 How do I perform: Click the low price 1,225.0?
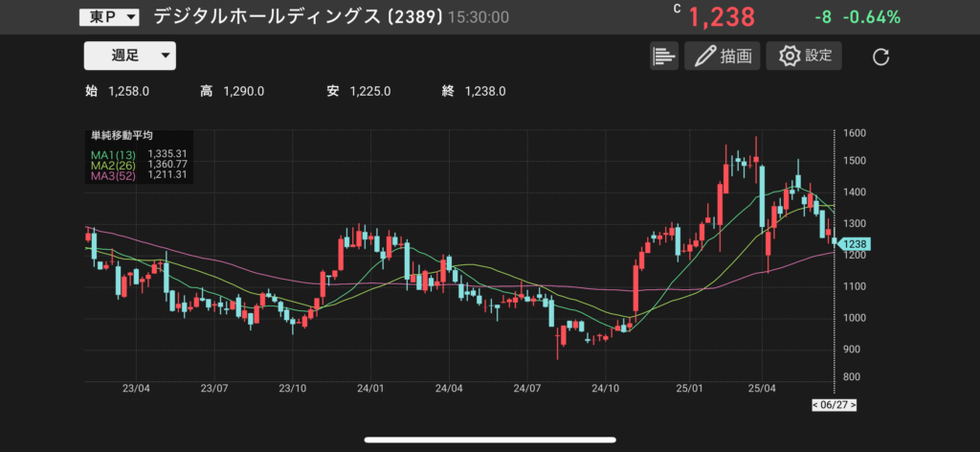(x=370, y=92)
